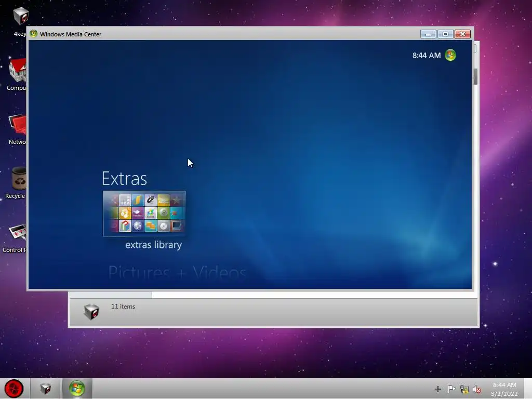Click the red Start orb button
This screenshot has width=532, height=399.
(x=14, y=389)
